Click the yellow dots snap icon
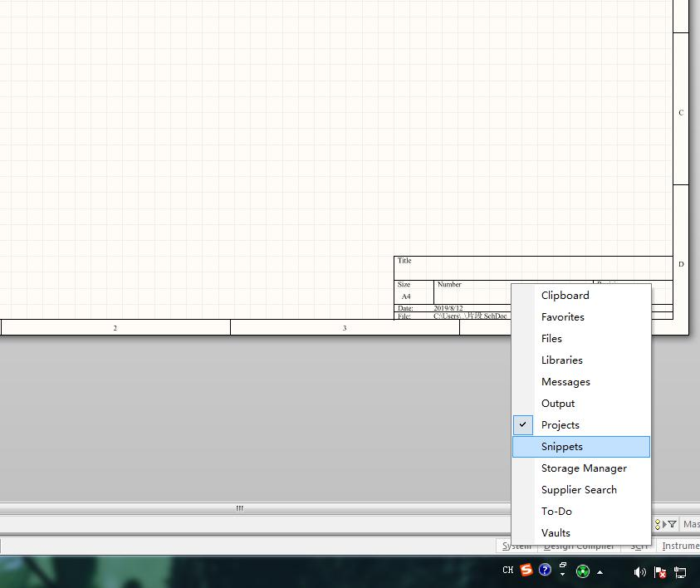This screenshot has width=700, height=588. coord(658,524)
